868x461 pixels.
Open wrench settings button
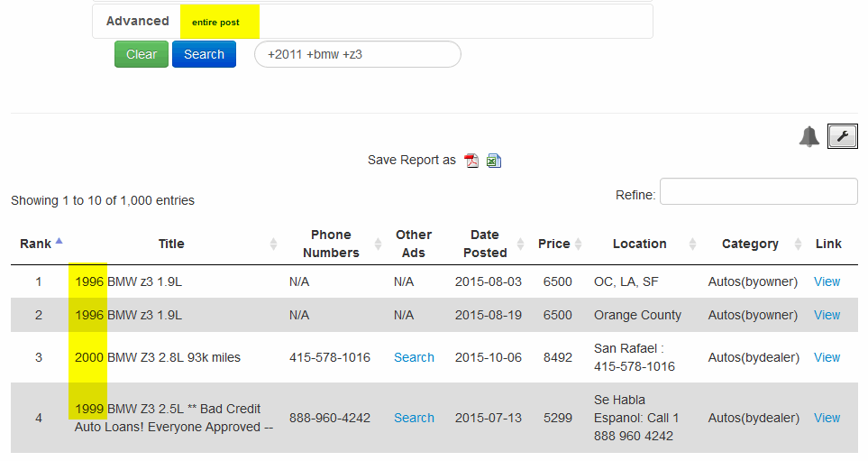(843, 136)
